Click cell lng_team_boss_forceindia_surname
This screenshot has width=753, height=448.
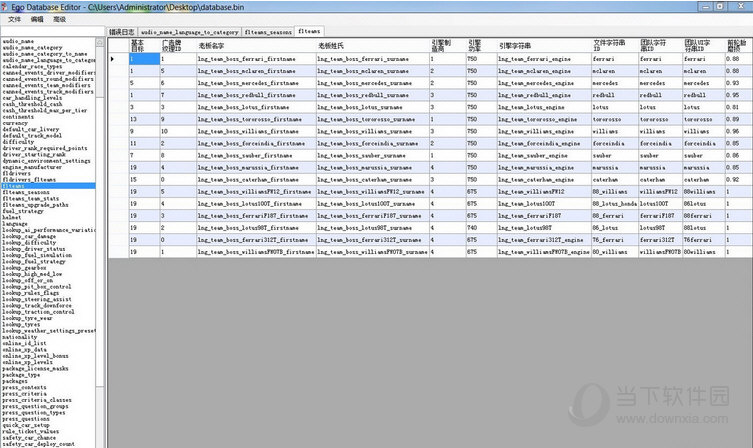point(373,143)
